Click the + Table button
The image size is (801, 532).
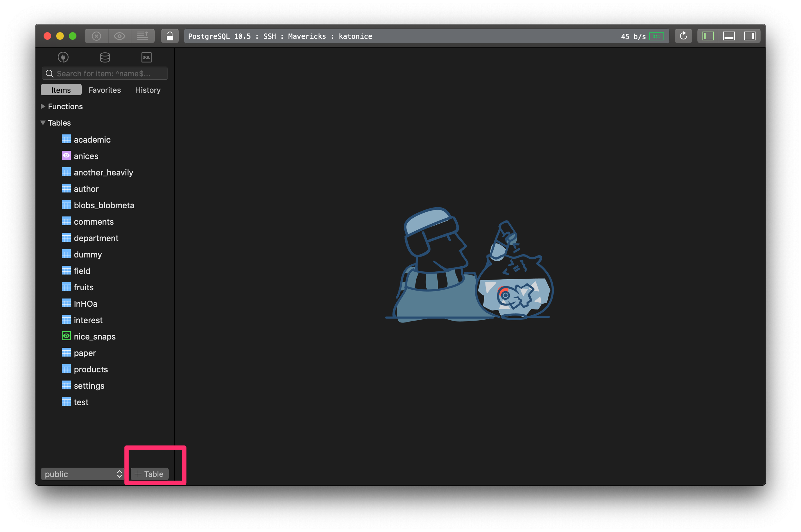click(149, 474)
